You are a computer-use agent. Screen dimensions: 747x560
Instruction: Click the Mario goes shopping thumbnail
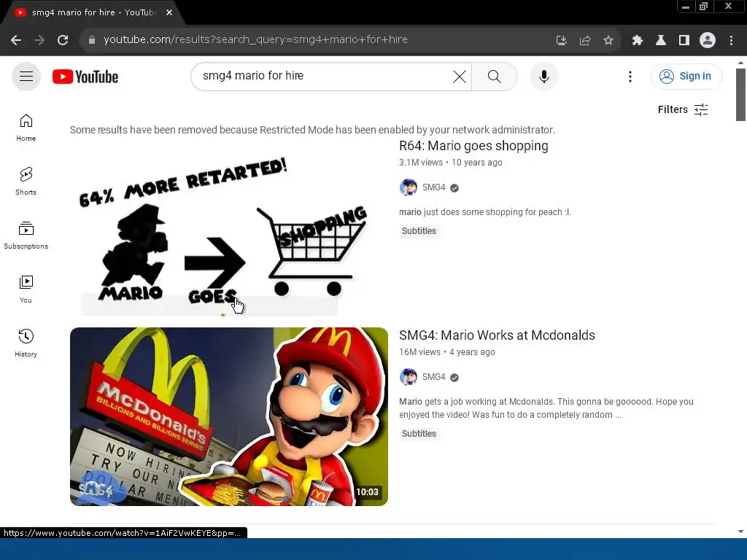228,227
